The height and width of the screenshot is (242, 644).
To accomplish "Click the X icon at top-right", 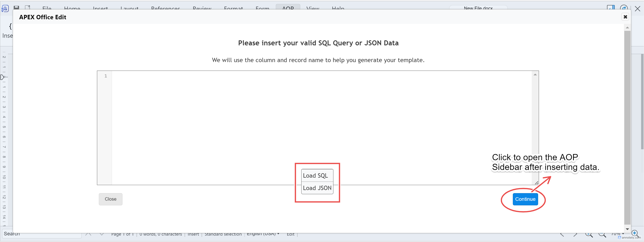I will click(638, 9).
